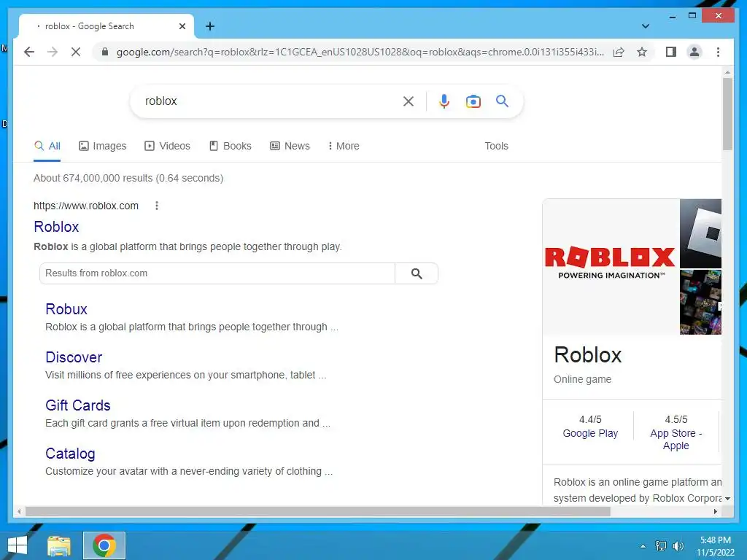Open the side panel icon
This screenshot has width=747, height=560.
(x=671, y=52)
